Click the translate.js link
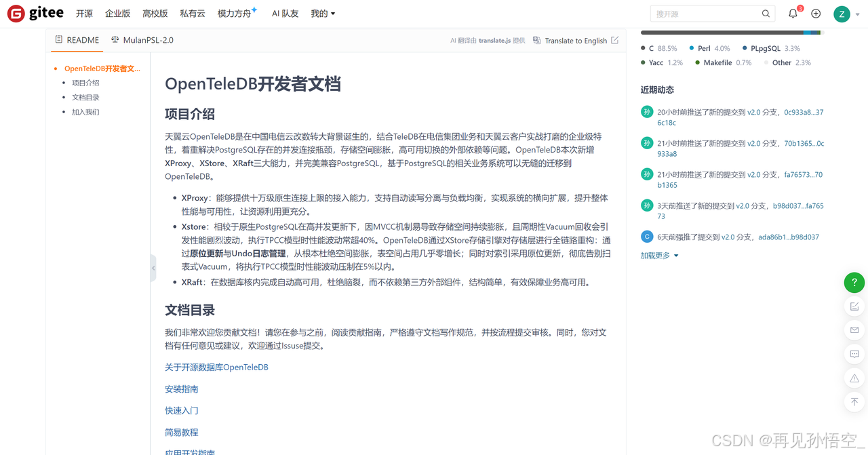 point(494,41)
